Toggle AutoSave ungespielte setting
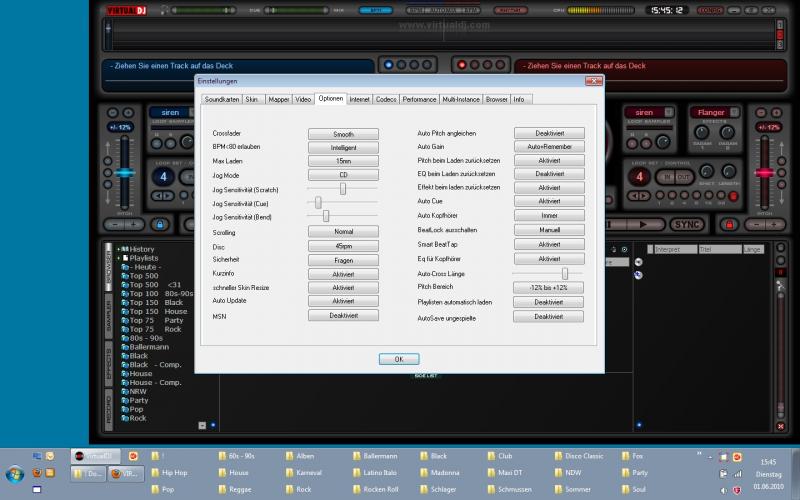The width and height of the screenshot is (800, 500). 548,316
